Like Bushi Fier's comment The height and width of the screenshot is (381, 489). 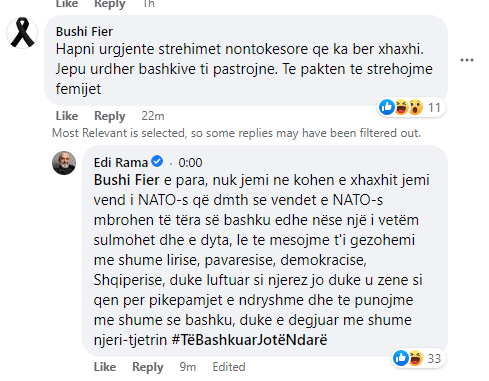pos(67,116)
